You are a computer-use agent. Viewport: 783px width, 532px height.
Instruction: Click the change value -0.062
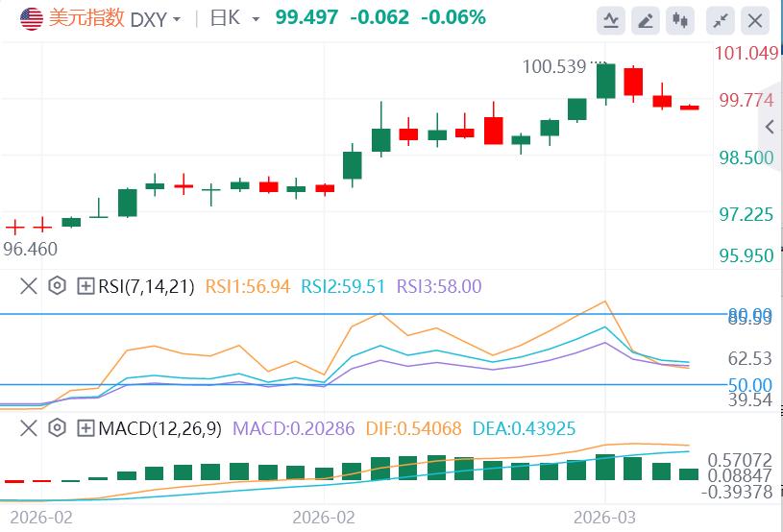pos(379,18)
